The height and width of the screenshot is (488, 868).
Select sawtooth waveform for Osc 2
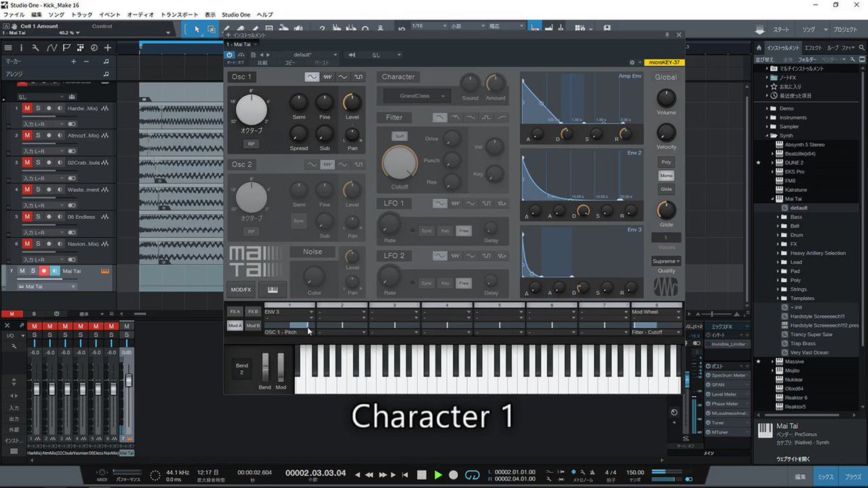tap(328, 165)
